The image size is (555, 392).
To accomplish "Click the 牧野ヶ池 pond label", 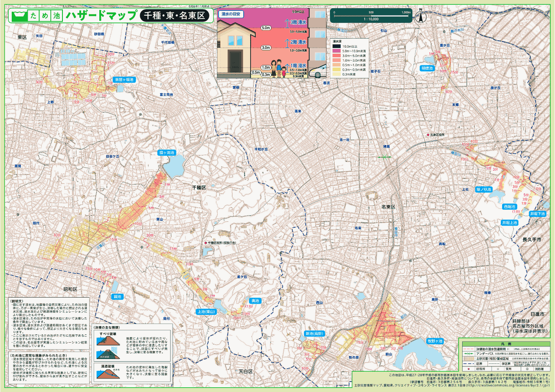I will click(x=434, y=341).
